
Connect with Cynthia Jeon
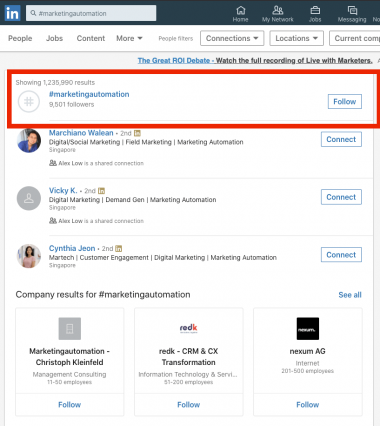pyautogui.click(x=341, y=255)
